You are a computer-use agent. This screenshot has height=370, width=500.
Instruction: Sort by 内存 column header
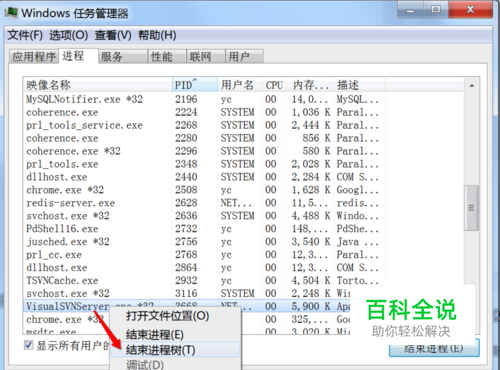310,85
